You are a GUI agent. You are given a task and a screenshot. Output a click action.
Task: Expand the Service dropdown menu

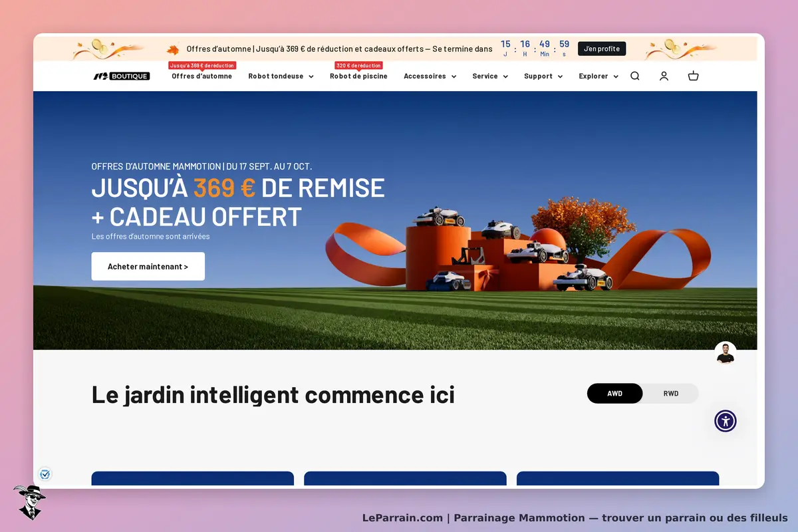pos(490,76)
